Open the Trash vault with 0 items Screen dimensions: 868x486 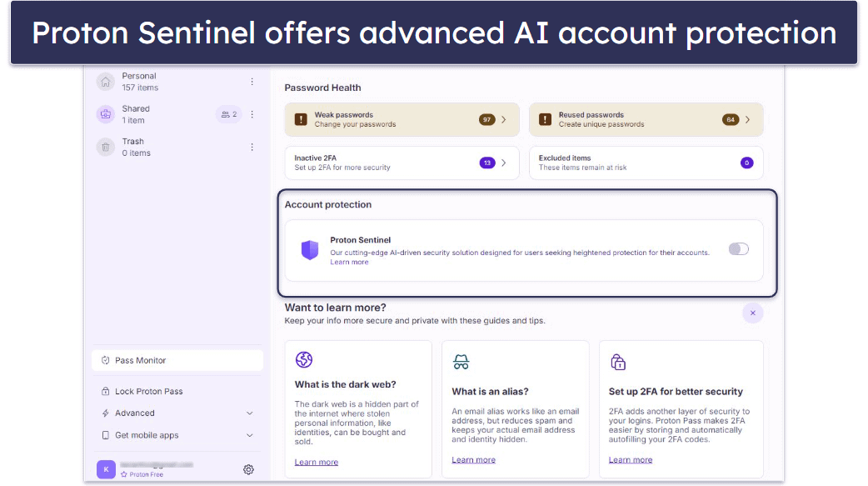coord(177,147)
